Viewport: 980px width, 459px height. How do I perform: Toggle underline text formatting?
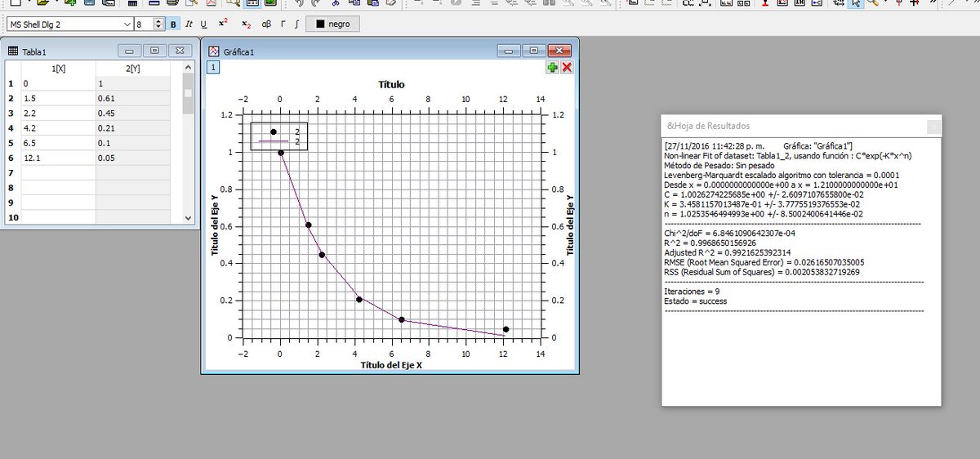click(203, 25)
